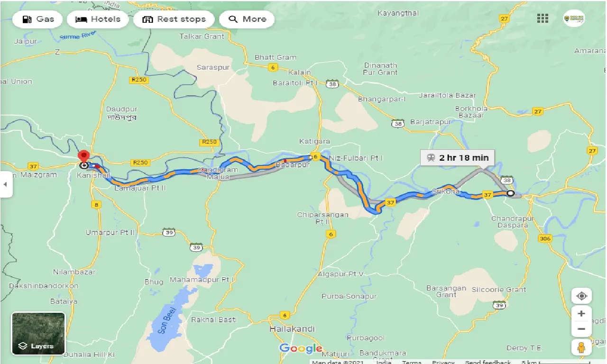The width and height of the screenshot is (607, 364).
Task: Open the More search options
Action: (x=247, y=19)
